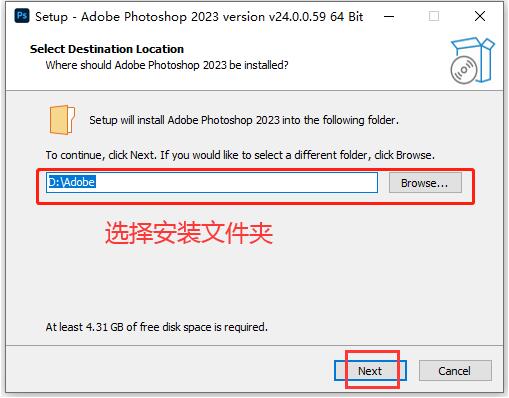Minimize the Photoshop setup window
Screen dimensions: 509x398
click(389, 16)
